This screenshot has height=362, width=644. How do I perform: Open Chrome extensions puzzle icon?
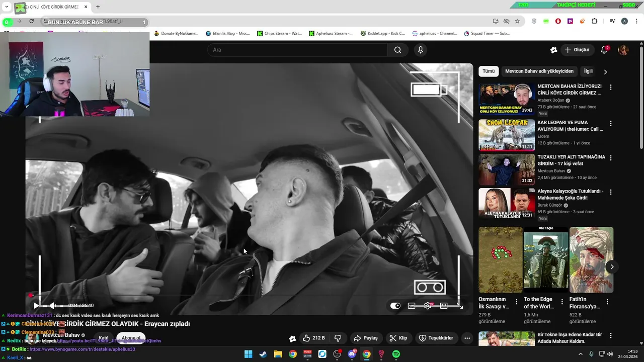coord(594,21)
